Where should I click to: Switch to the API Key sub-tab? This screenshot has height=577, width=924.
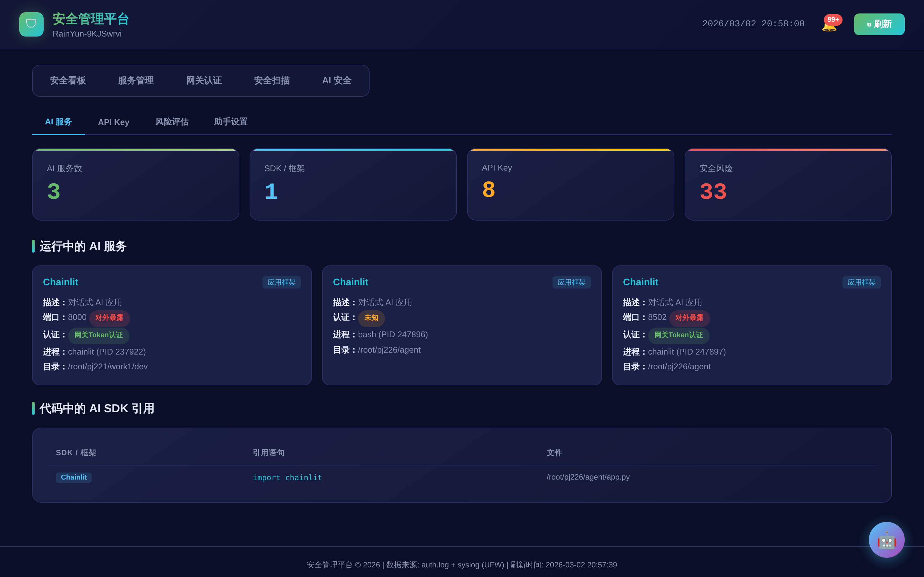click(113, 122)
